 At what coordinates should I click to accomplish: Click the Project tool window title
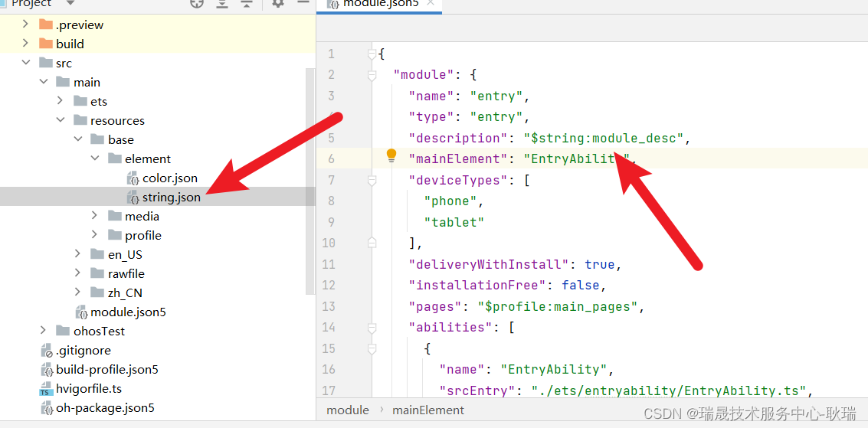31,3
